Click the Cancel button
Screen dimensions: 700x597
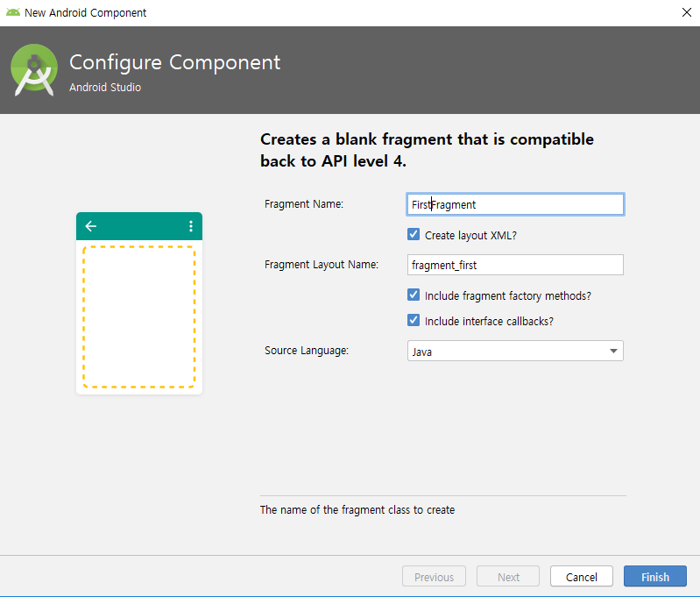point(581,577)
